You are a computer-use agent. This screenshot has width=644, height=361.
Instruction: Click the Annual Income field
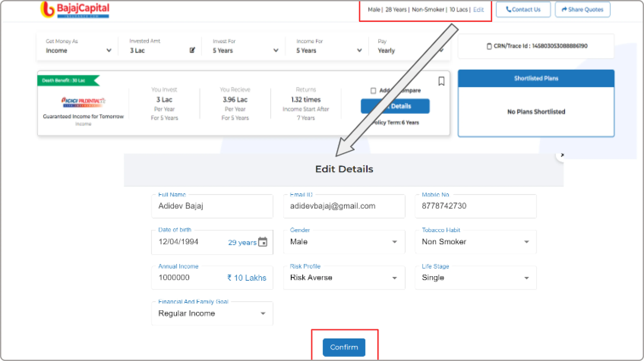pos(212,278)
